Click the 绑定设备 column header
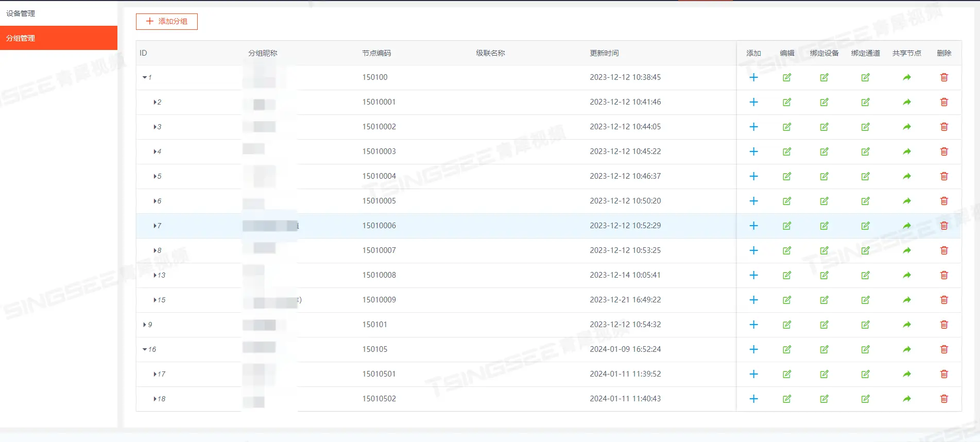The image size is (980, 442). [x=824, y=53]
